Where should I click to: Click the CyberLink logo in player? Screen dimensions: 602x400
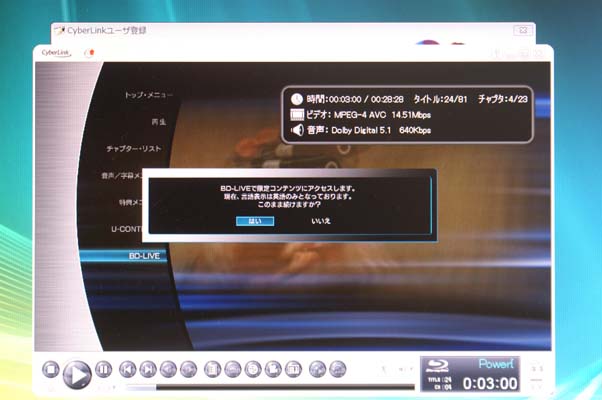tap(56, 53)
